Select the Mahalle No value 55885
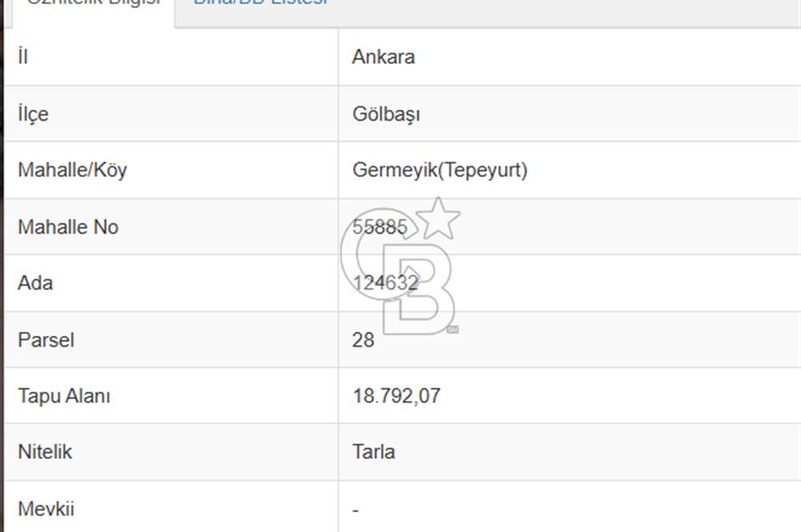This screenshot has height=532, width=801. click(379, 228)
